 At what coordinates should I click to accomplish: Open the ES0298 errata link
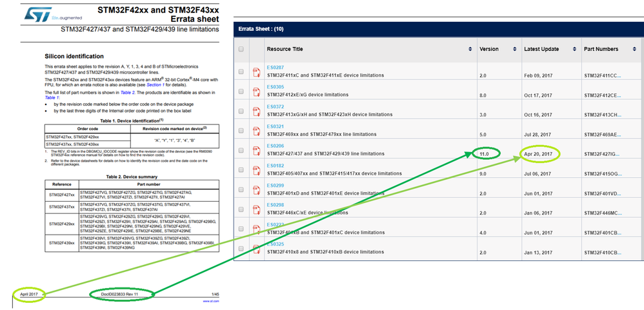coord(275,205)
